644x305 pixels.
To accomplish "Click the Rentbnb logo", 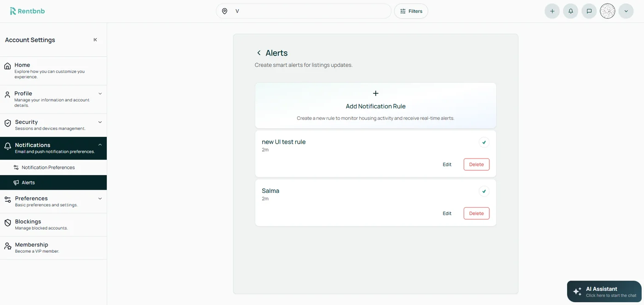I will pos(28,11).
